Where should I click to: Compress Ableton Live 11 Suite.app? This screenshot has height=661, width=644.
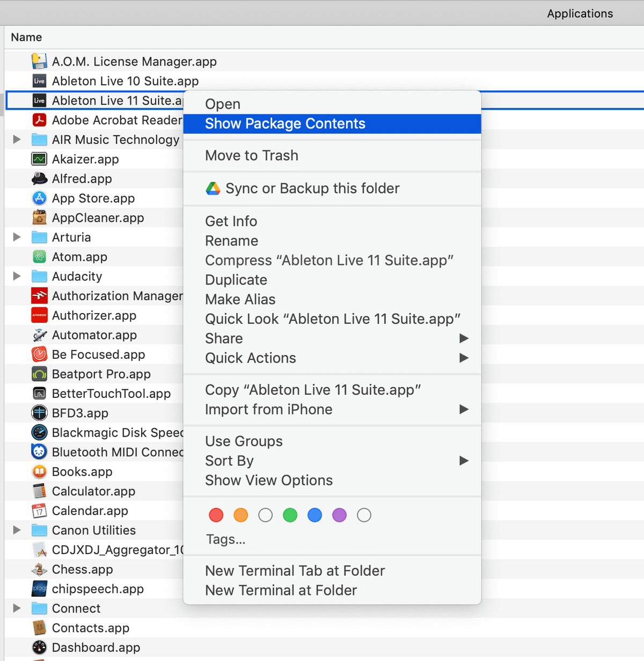coord(332,260)
